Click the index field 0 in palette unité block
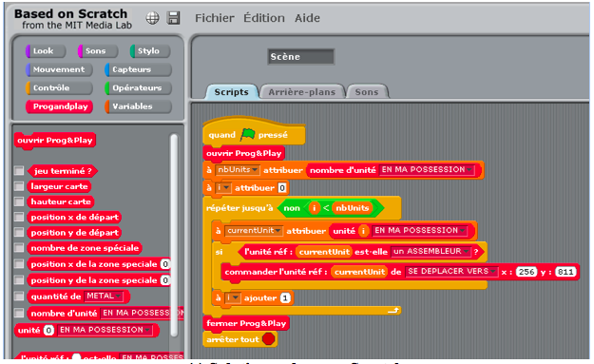 click(48, 331)
